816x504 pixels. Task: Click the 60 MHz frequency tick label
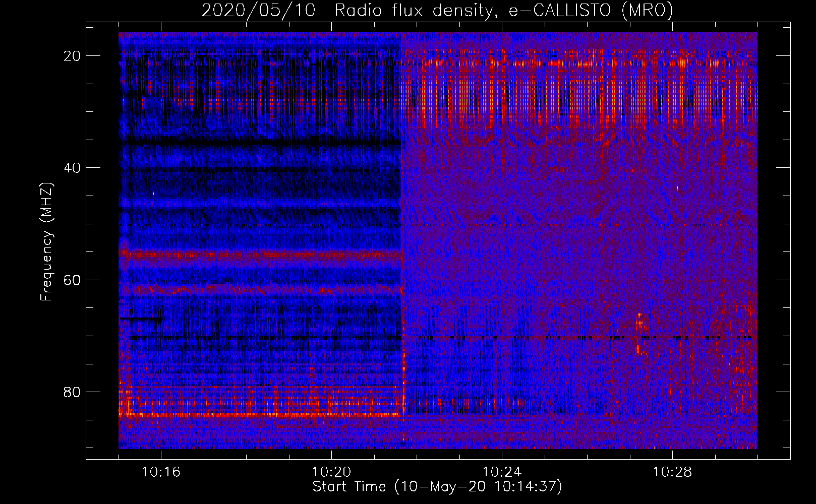(73, 280)
